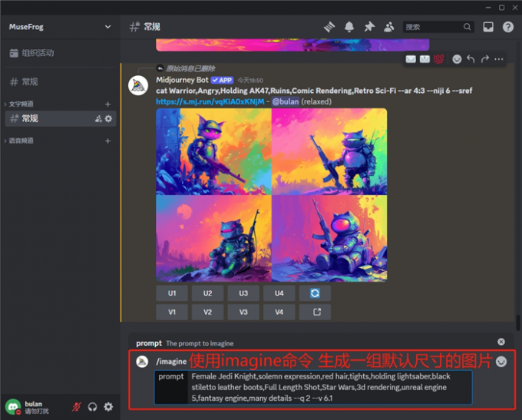
Task: Click V4 variation button
Action: pos(279,312)
